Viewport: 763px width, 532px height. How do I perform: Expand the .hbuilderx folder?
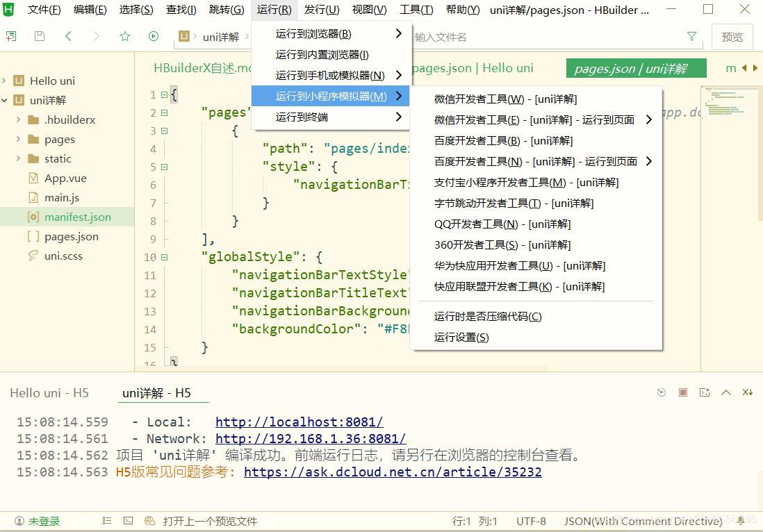coord(18,119)
